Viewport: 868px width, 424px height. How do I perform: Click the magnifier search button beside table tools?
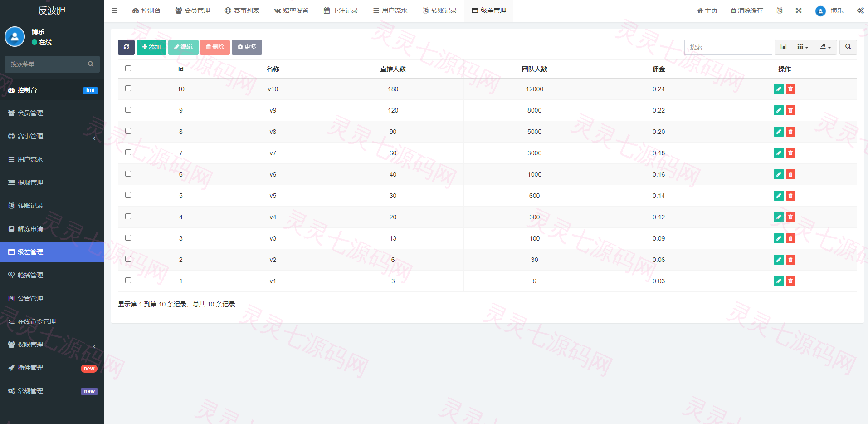point(848,47)
